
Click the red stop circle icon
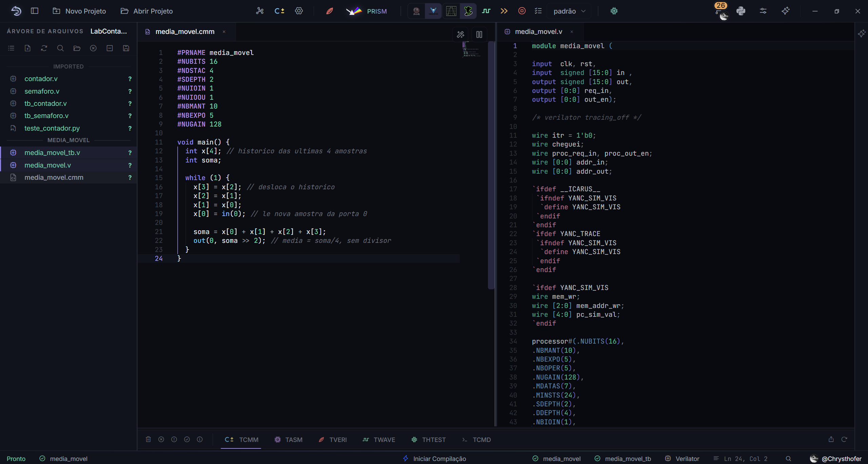pyautogui.click(x=522, y=11)
